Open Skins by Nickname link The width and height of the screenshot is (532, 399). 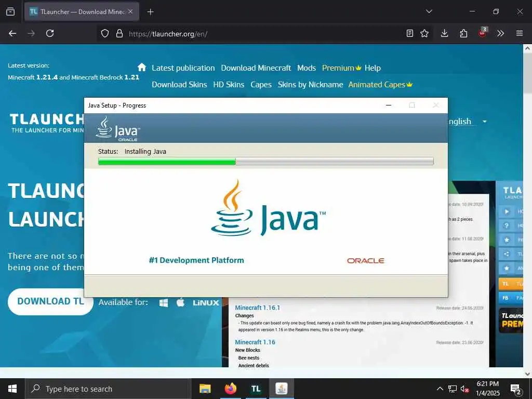[310, 85]
